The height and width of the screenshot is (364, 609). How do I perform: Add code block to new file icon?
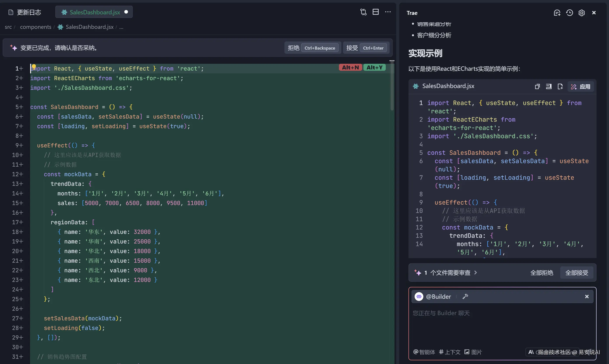pyautogui.click(x=560, y=87)
